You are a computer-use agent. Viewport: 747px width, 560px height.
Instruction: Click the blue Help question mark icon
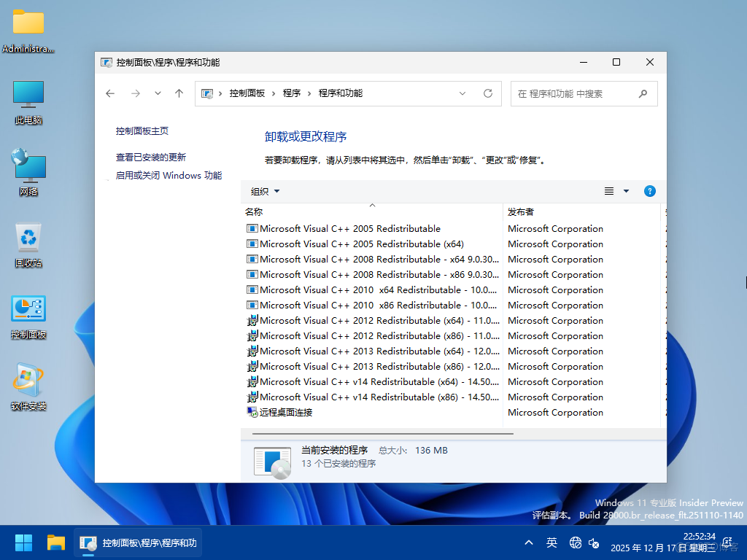pos(649,191)
